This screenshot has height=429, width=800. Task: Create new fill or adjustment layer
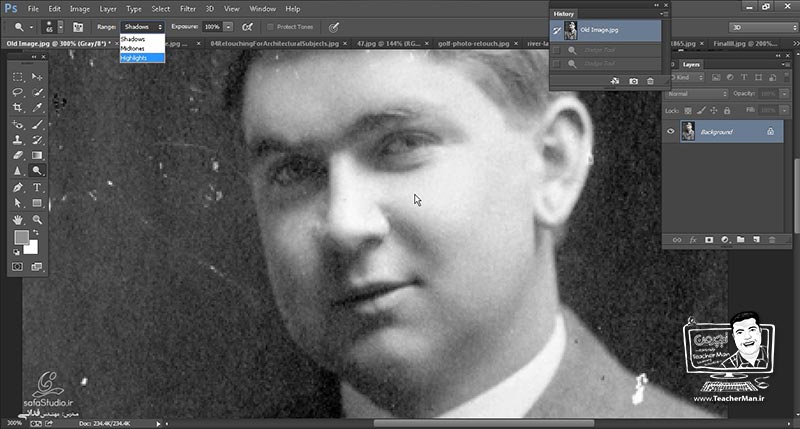[x=725, y=240]
